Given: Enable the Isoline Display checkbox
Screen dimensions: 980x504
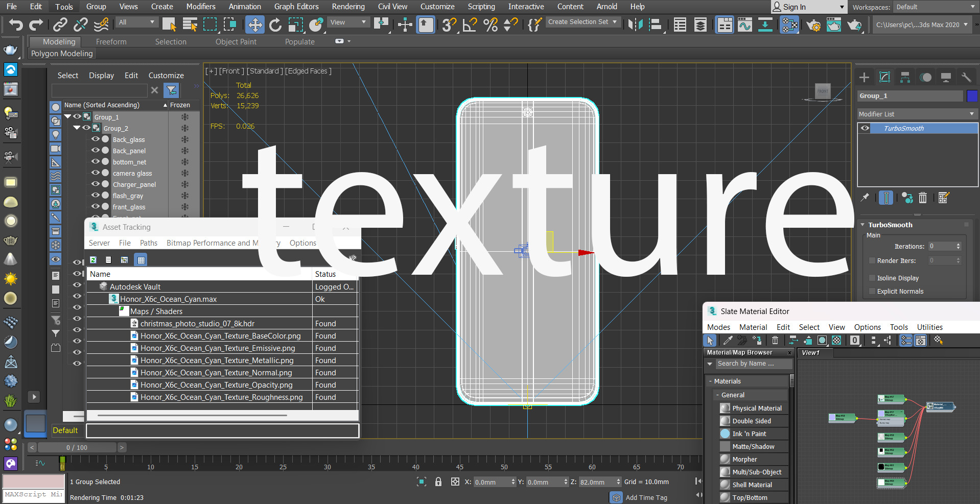Looking at the screenshot, I should [872, 278].
